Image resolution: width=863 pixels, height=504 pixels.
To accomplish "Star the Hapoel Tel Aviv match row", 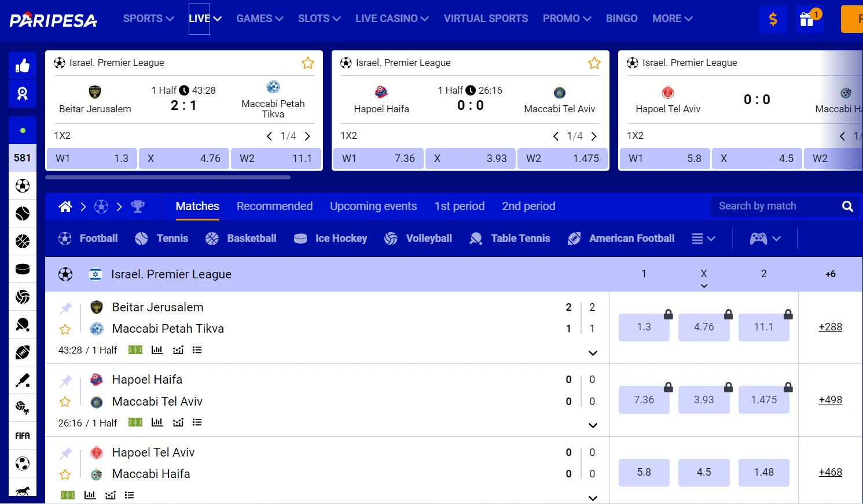I will pyautogui.click(x=65, y=474).
